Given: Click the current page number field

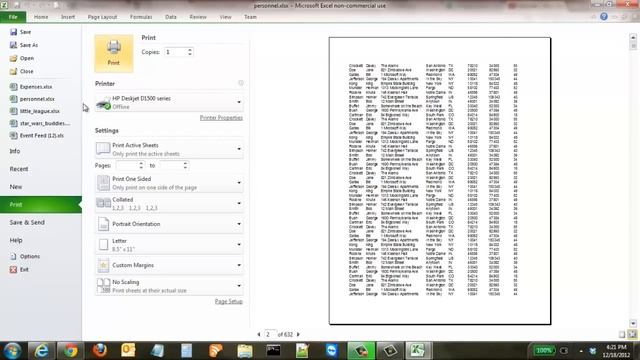Looking at the screenshot, I should click(269, 334).
